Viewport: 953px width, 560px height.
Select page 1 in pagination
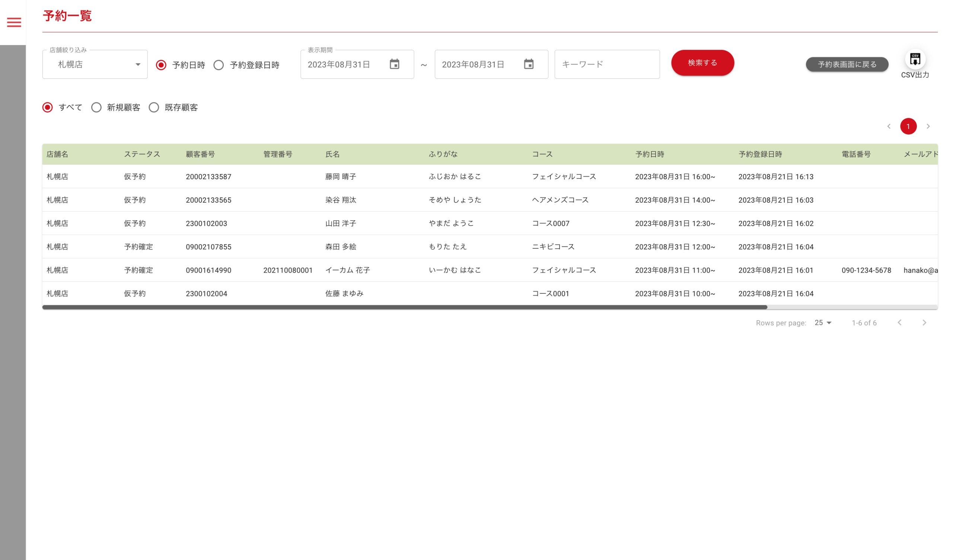coord(908,126)
